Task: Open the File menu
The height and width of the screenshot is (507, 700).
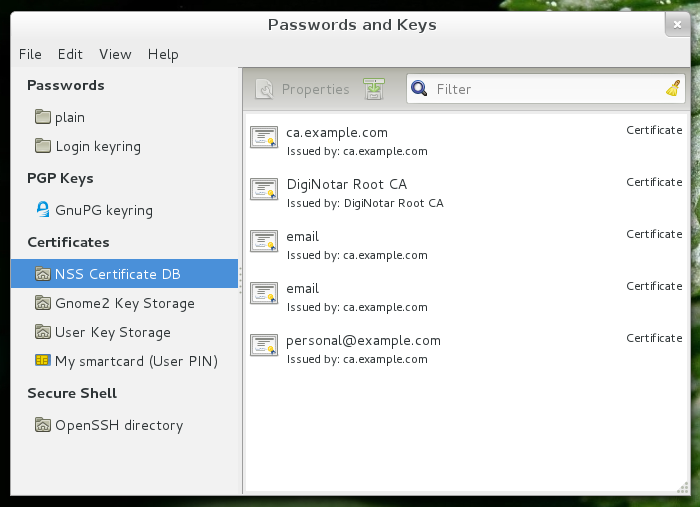Action: point(30,54)
